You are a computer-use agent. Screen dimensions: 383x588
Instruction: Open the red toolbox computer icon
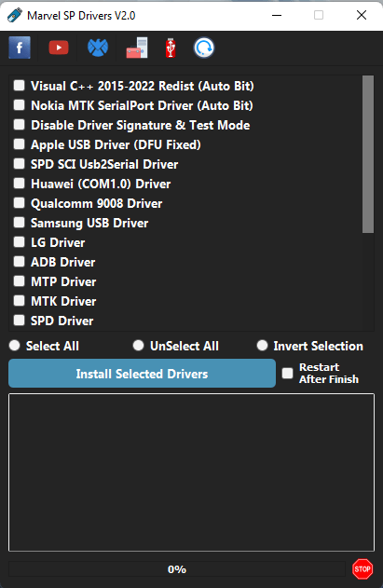click(x=137, y=48)
